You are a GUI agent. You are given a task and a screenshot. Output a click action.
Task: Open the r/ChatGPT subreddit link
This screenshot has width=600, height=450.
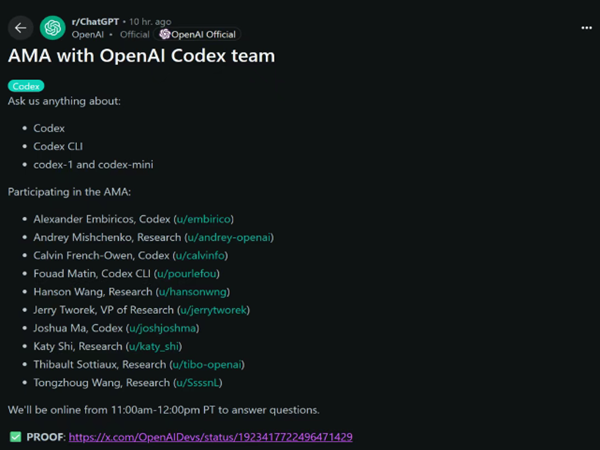click(95, 22)
